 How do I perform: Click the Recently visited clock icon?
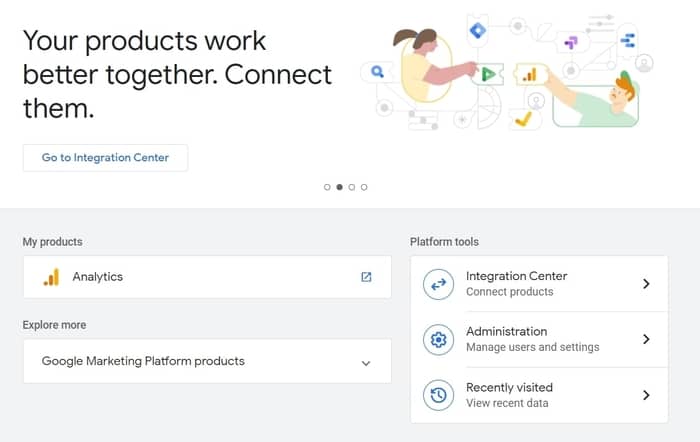[438, 395]
